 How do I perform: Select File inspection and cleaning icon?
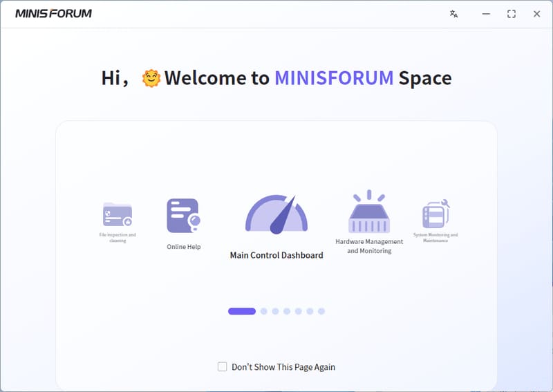pos(118,214)
